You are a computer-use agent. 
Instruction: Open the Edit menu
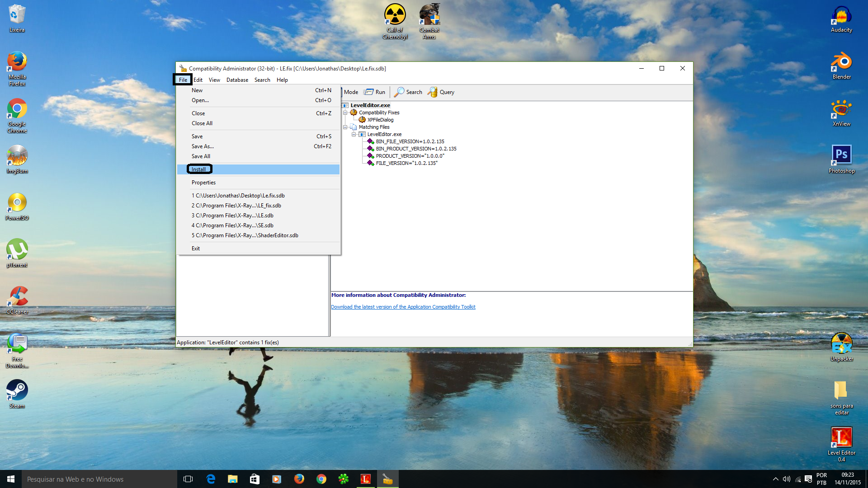tap(198, 80)
